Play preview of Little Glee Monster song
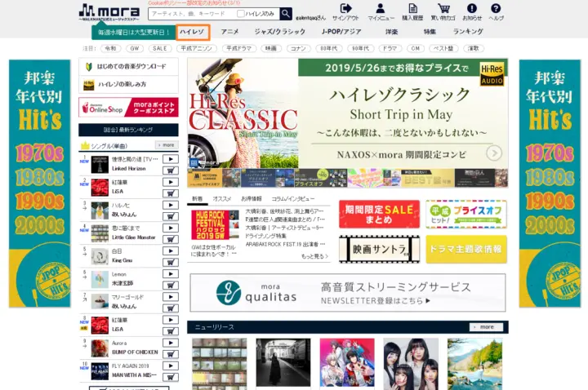588x390 pixels. tap(170, 228)
